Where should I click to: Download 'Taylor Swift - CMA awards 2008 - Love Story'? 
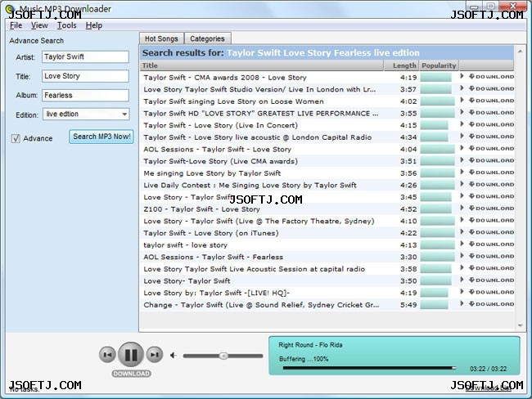491,77
